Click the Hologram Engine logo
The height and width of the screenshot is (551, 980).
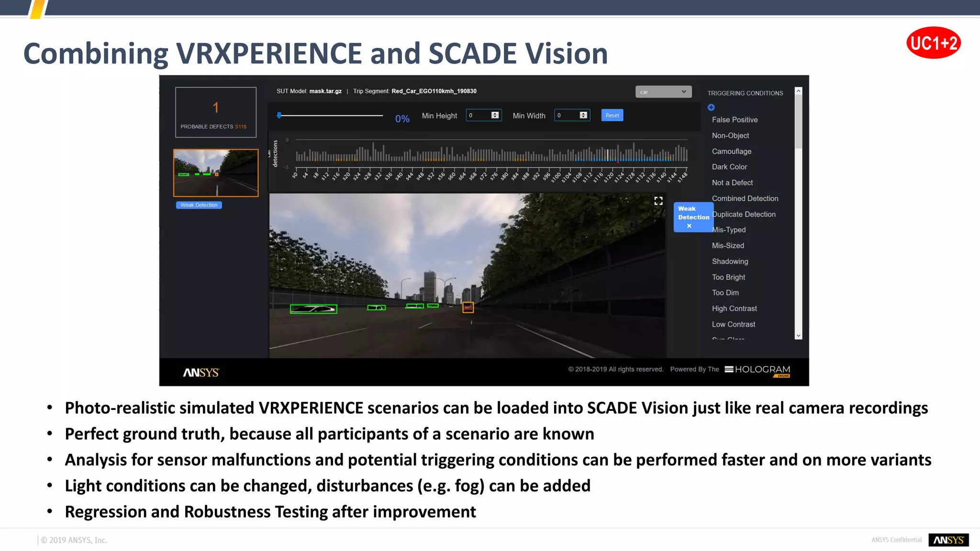(x=757, y=370)
